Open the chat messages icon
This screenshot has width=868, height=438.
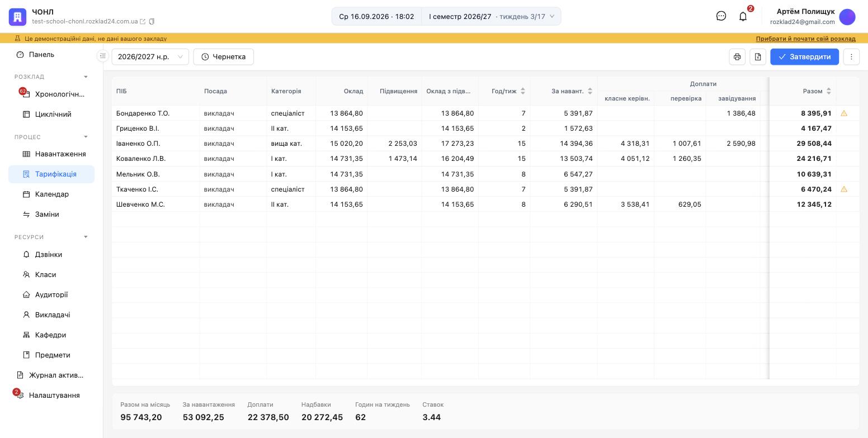[721, 16]
